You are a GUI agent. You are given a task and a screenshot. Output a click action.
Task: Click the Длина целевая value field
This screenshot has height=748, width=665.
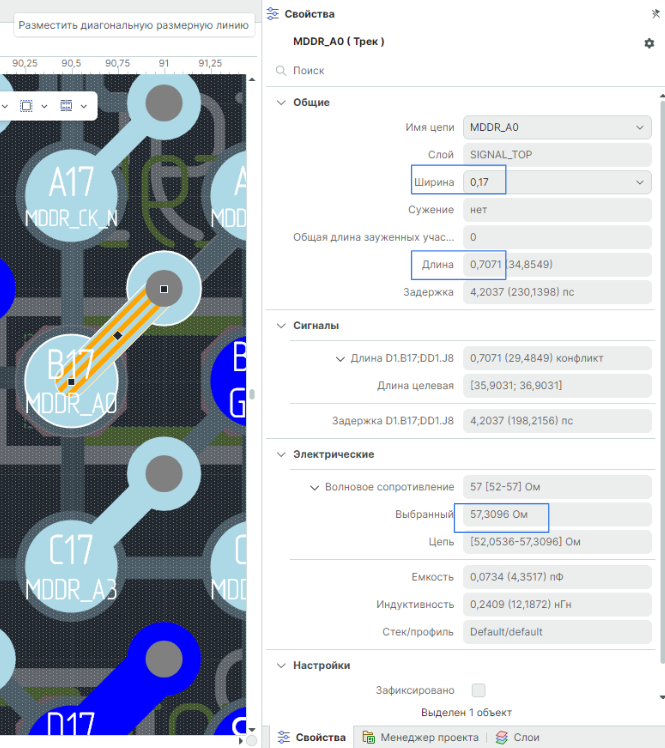click(x=557, y=385)
